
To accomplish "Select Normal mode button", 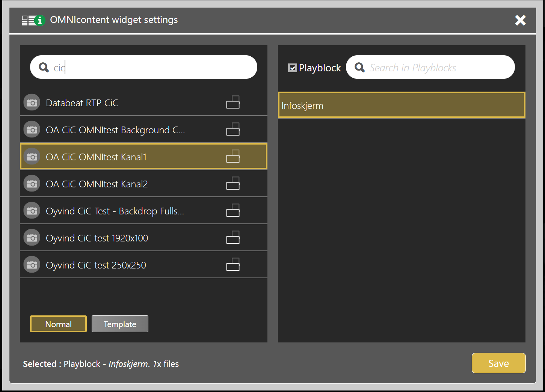I will click(58, 324).
